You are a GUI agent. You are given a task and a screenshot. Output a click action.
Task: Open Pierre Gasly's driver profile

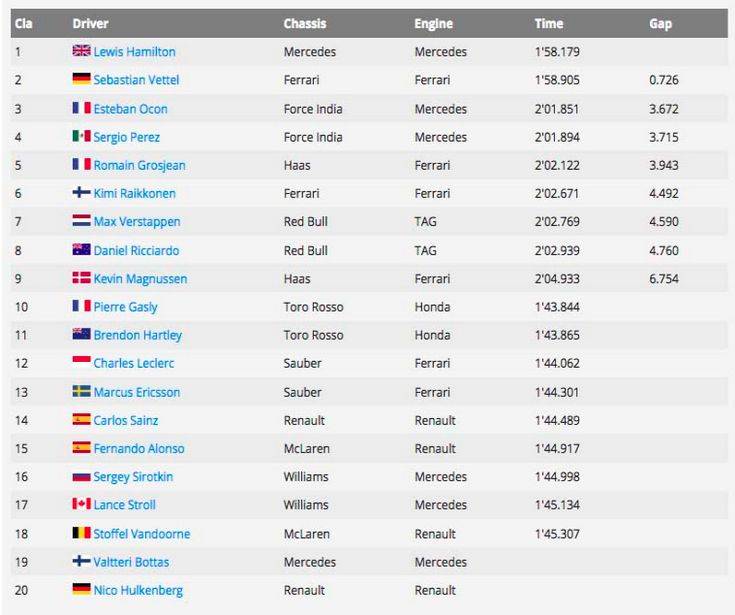coord(125,307)
